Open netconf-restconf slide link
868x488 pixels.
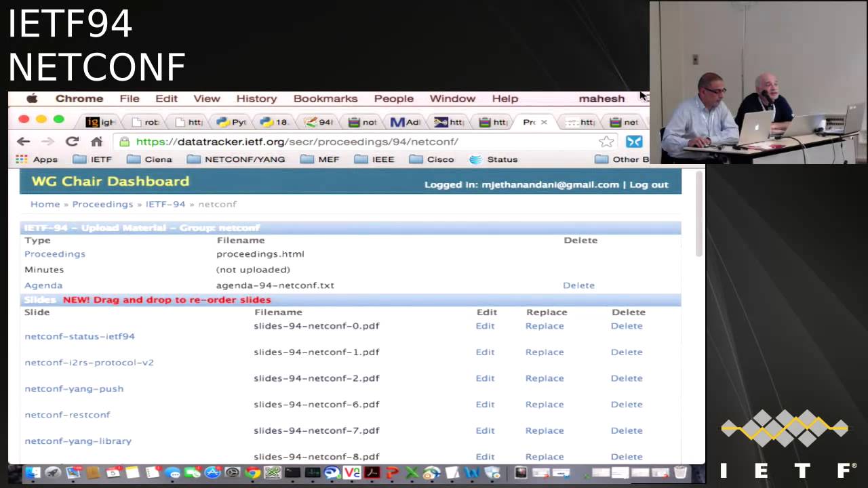67,415
